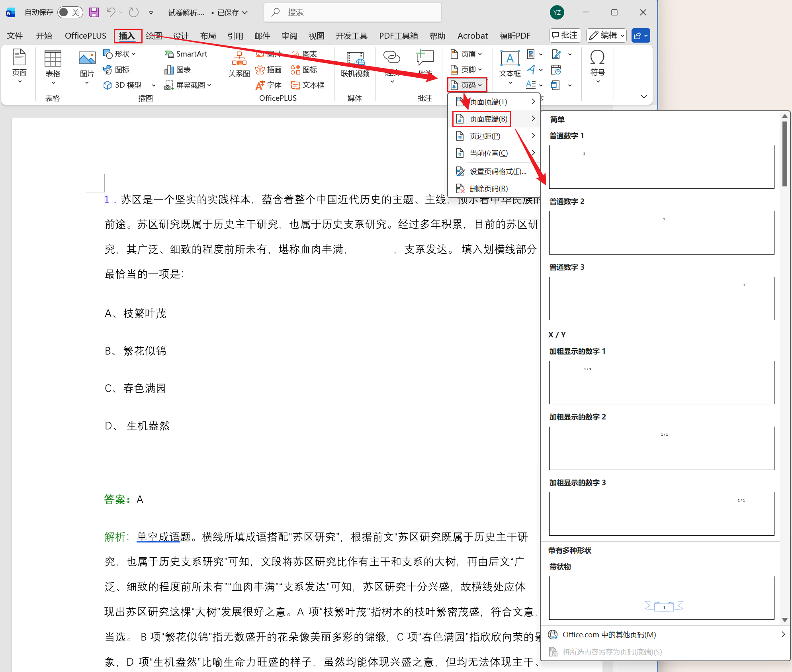Expand the 页面顶端 submenu chevron
Screen dimensions: 792x672
pos(534,101)
